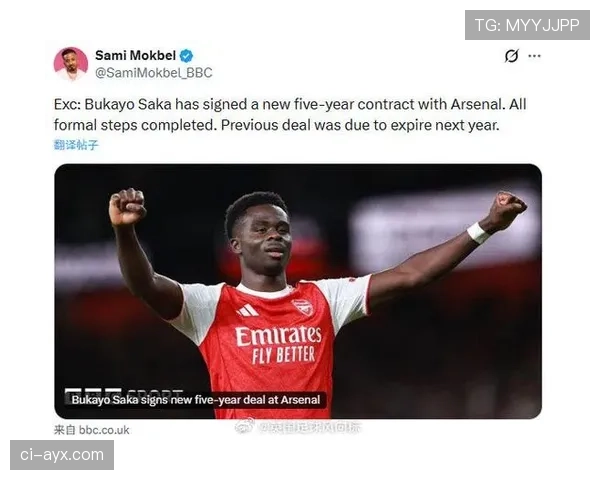Viewport: 600px width, 480px height.
Task: Click the Arsenal crest on the shirt
Action: 303,307
